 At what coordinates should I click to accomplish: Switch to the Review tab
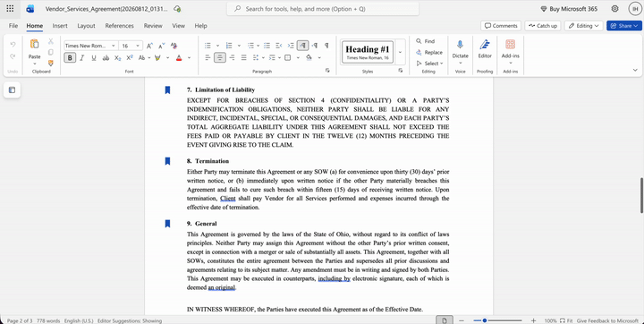click(153, 25)
